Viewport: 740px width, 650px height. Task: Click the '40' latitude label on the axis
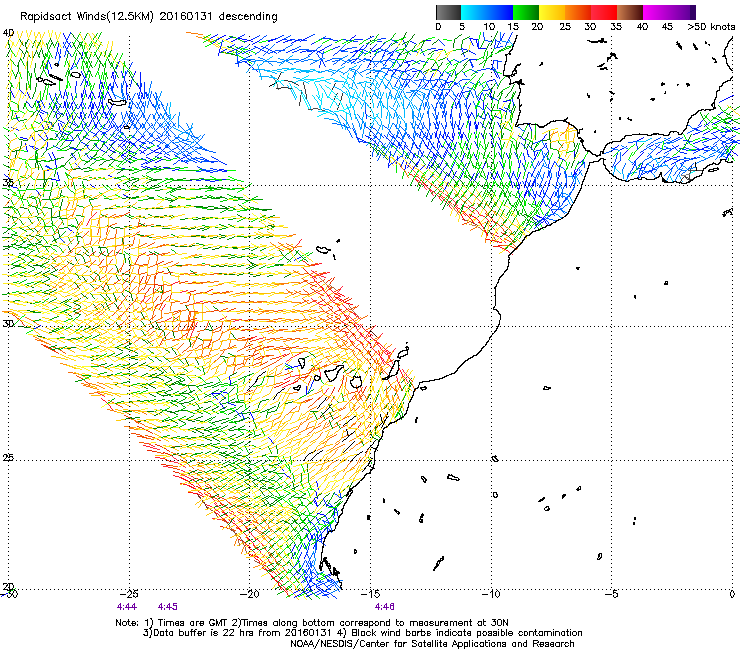8,33
